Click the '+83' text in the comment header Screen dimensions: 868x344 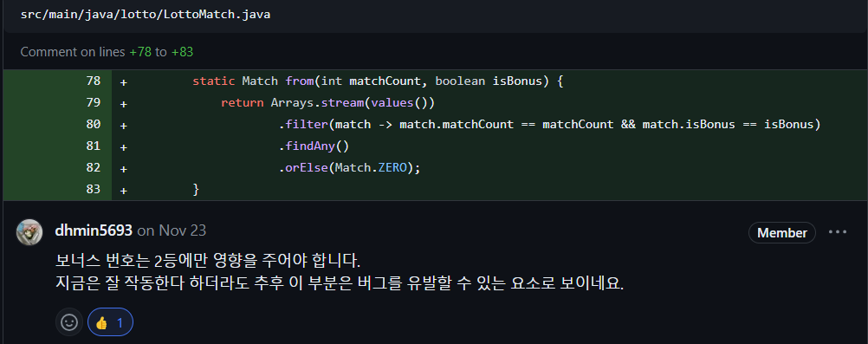click(x=182, y=52)
